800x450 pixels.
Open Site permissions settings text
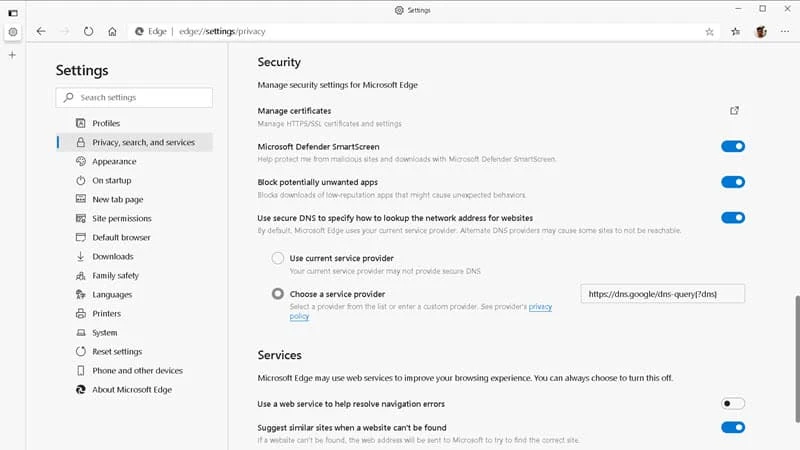point(122,218)
